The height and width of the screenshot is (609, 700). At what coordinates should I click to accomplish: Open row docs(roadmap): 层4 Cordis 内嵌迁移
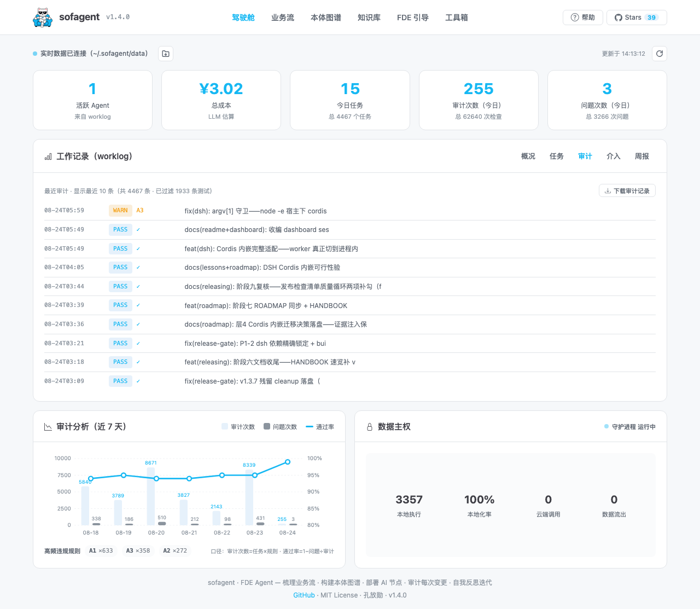[350, 324]
